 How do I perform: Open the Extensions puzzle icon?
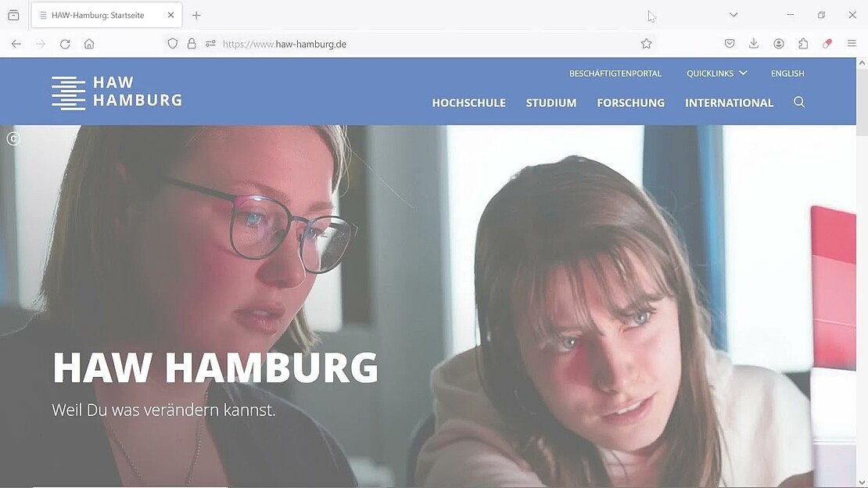pos(802,44)
